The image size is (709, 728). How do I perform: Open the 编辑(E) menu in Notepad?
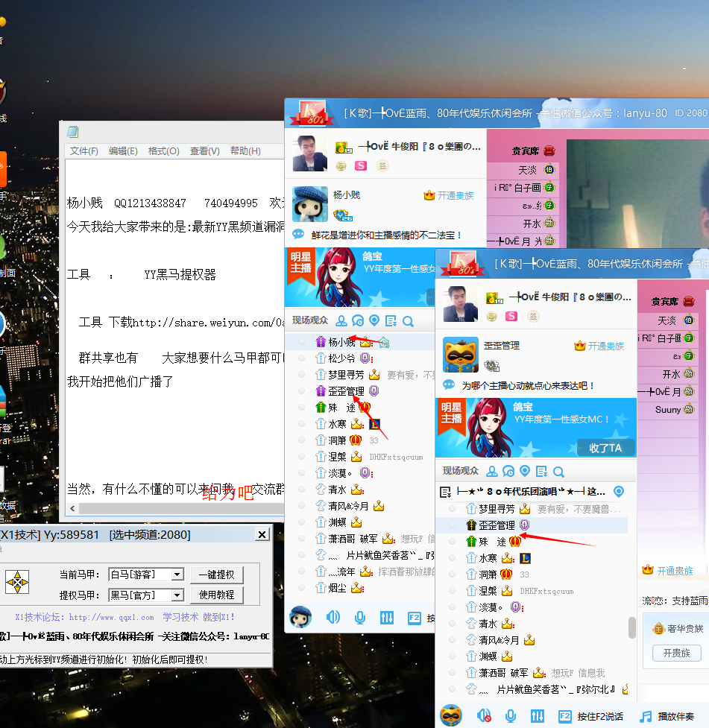(123, 151)
